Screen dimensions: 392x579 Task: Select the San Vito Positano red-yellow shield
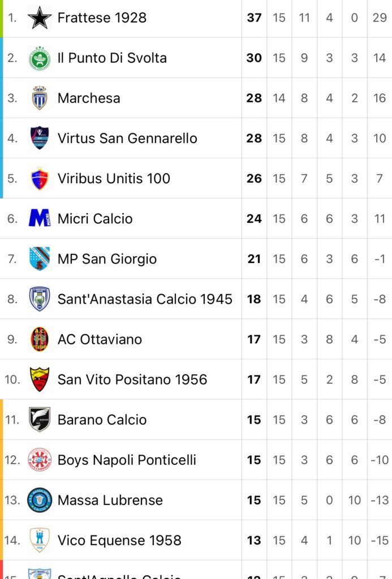pos(40,379)
